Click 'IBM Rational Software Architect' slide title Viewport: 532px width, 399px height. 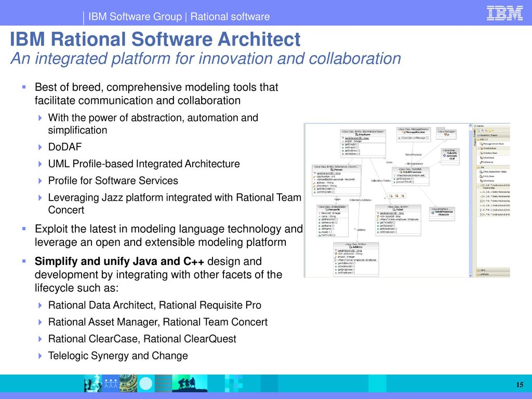(155, 39)
